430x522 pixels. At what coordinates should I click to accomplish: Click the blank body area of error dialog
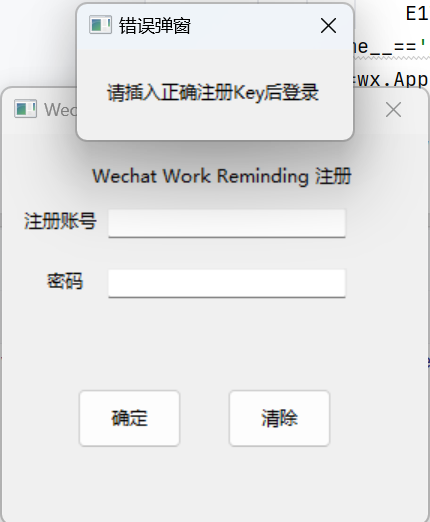(215, 122)
